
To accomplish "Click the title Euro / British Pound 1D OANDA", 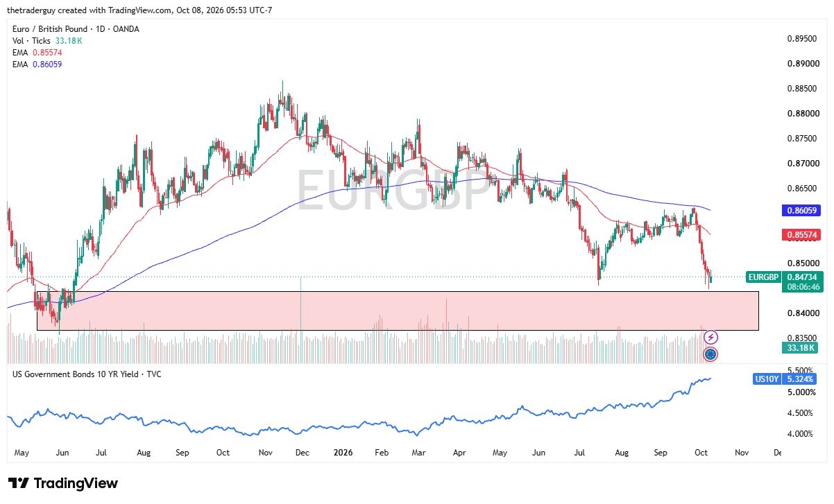I will click(76, 28).
